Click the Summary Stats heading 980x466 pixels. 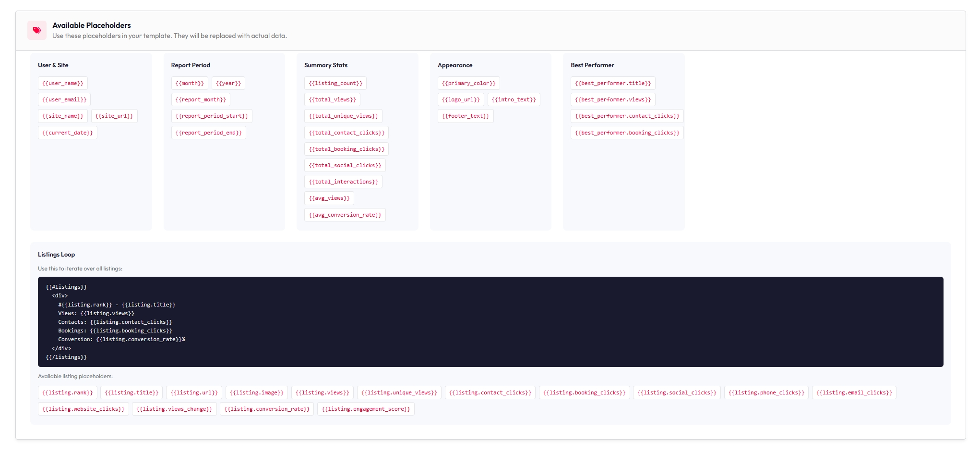(326, 65)
